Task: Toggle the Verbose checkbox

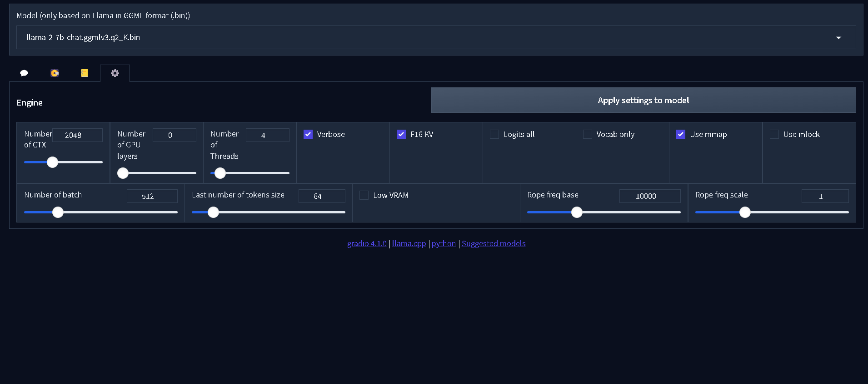Action: 308,134
